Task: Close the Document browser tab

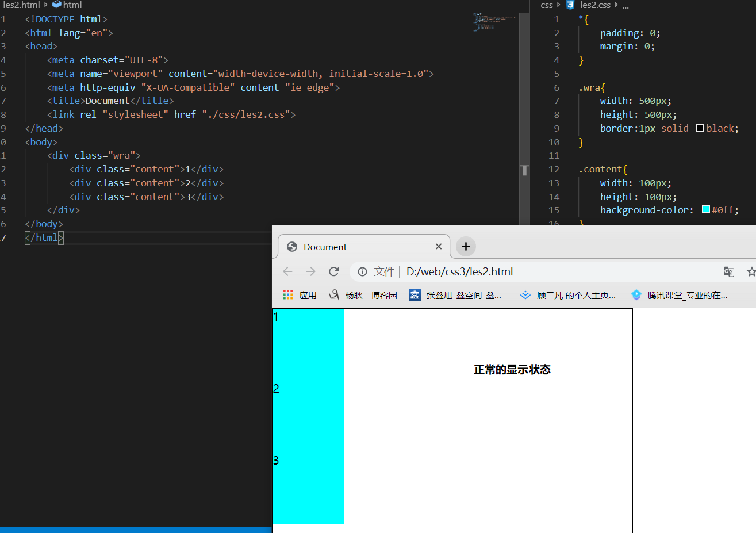Action: click(439, 247)
